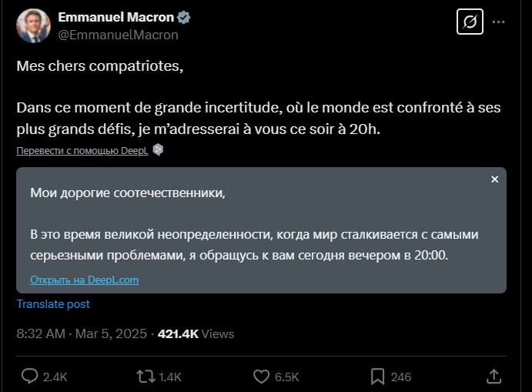Click the 'Translate post' link

pyautogui.click(x=53, y=303)
